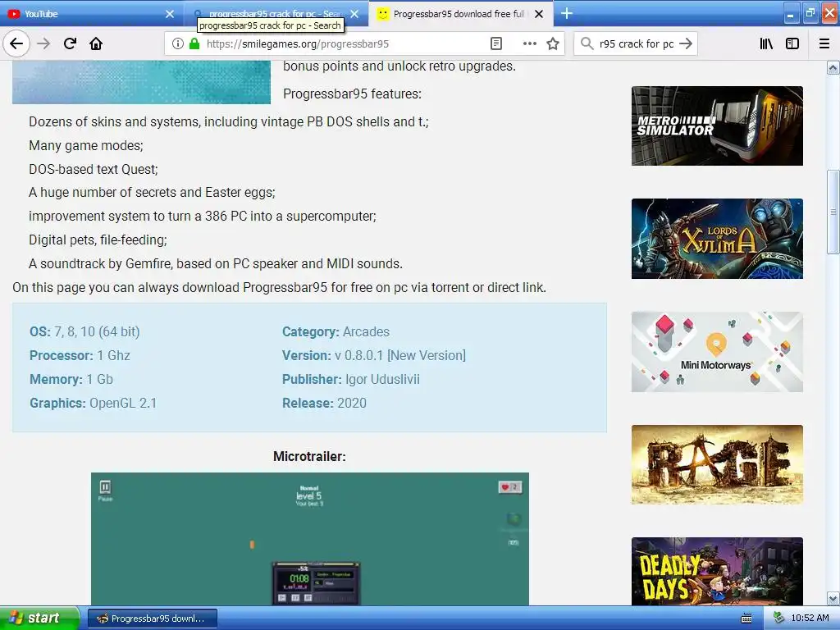This screenshot has height=630, width=840.
Task: Click the network tray icon
Action: point(778,619)
